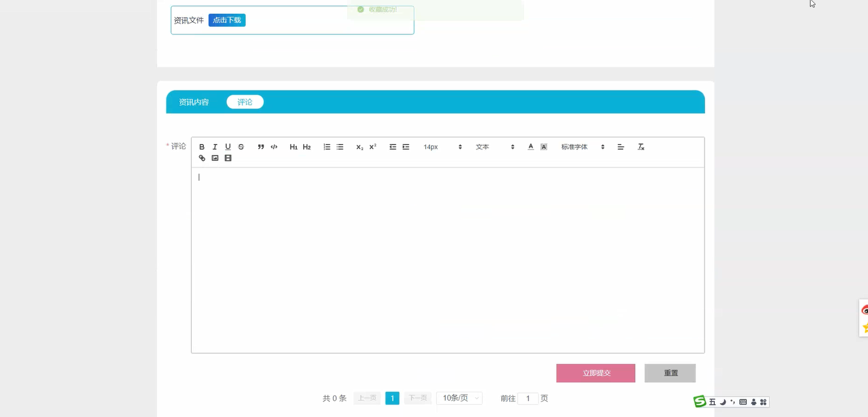Select the 评论 tab
The width and height of the screenshot is (868, 417).
(x=245, y=102)
